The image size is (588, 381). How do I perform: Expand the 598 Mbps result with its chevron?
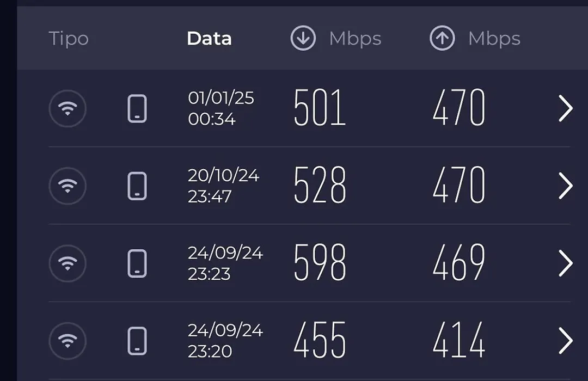pos(566,263)
